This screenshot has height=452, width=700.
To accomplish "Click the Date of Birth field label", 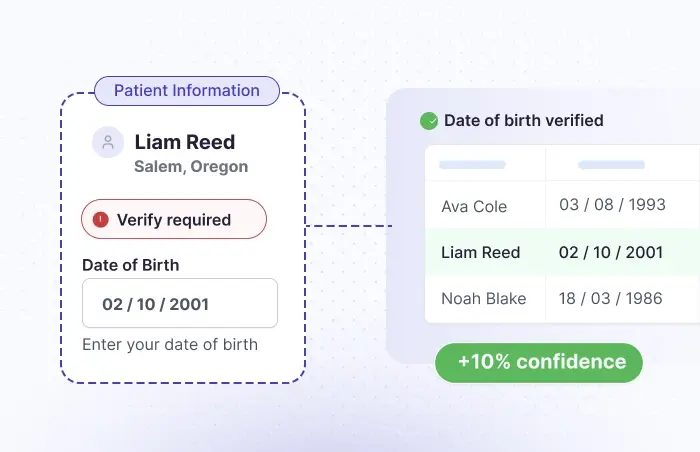I will click(131, 265).
